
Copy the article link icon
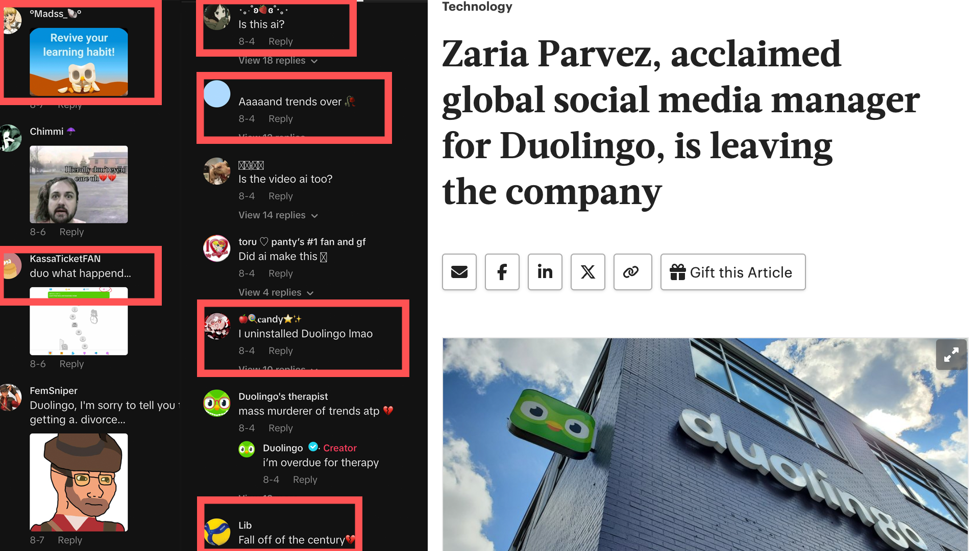tap(632, 272)
